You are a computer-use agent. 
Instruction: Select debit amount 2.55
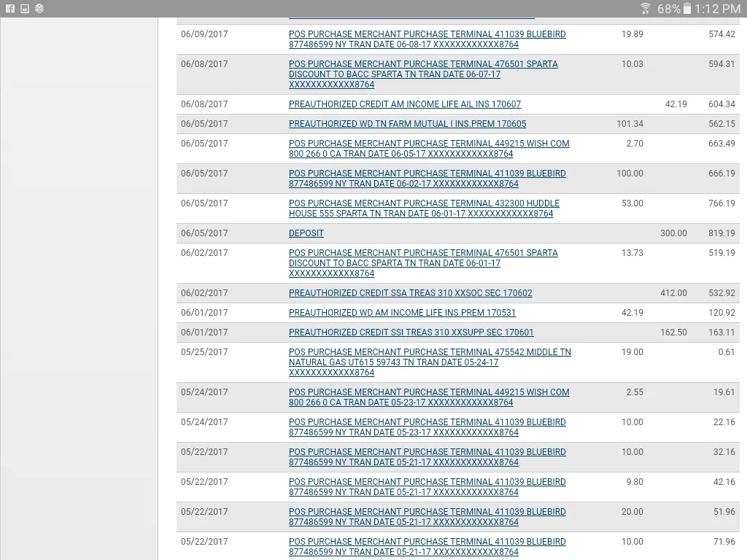point(635,392)
